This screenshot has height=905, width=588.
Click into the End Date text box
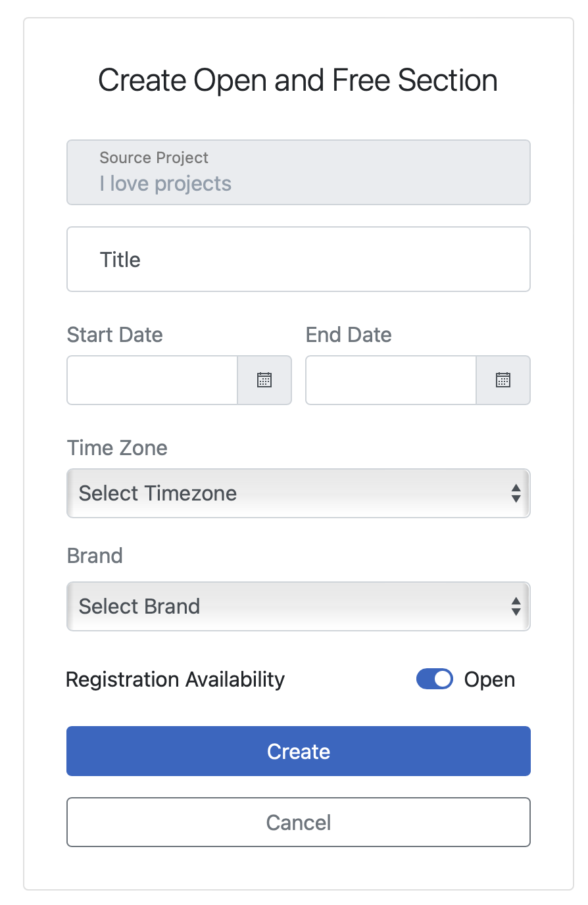(391, 380)
